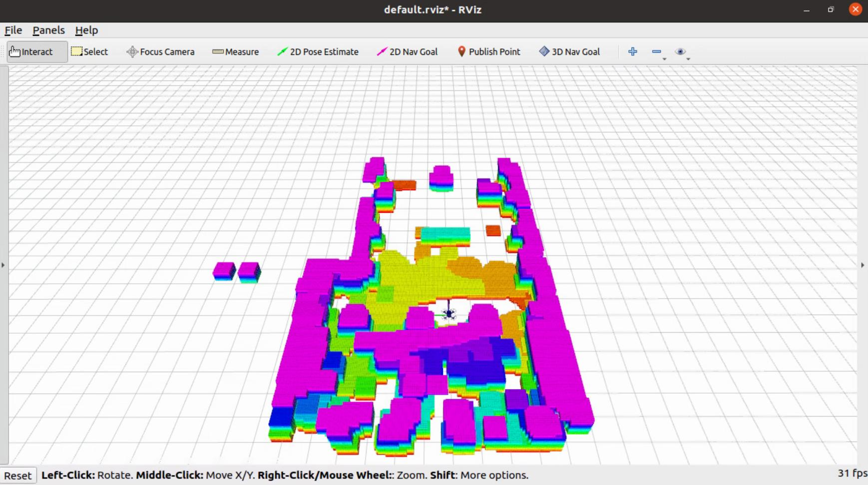Click the eye tool-options icon
Image resolution: width=868 pixels, height=485 pixels.
[x=680, y=51]
